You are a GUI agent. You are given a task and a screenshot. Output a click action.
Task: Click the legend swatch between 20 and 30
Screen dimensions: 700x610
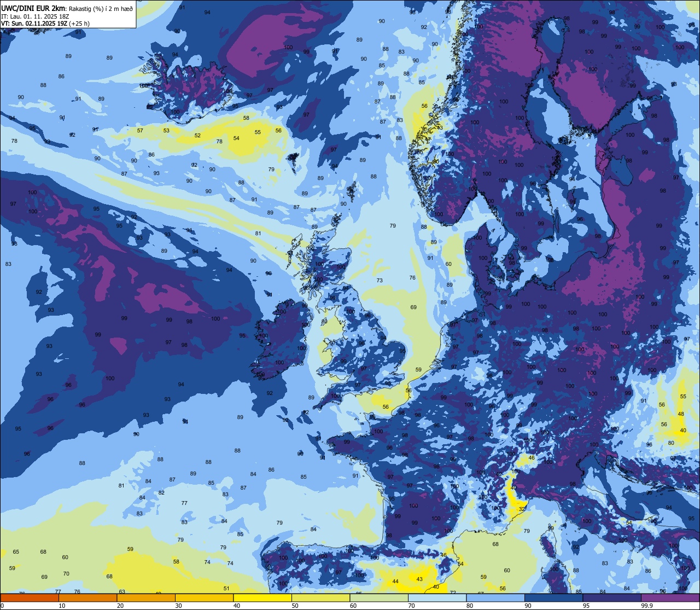click(x=146, y=597)
